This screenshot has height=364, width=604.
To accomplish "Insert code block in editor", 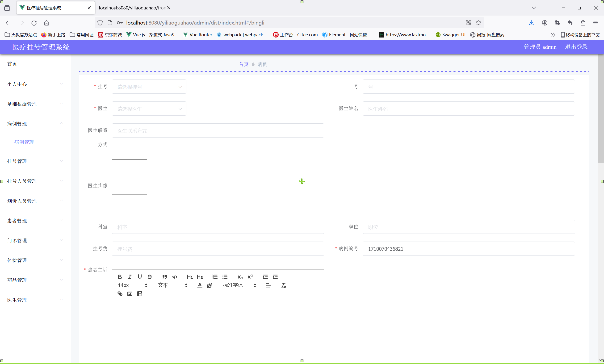I will (x=175, y=277).
